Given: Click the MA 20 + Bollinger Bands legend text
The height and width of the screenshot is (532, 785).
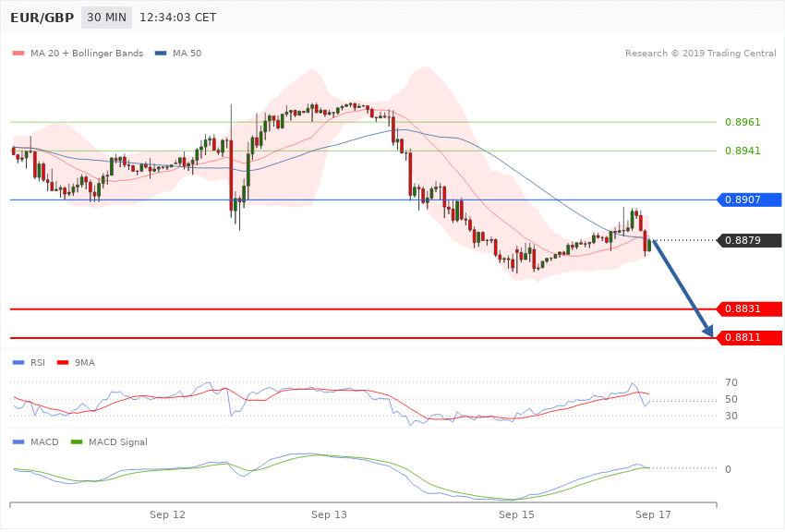Looking at the screenshot, I should point(87,53).
